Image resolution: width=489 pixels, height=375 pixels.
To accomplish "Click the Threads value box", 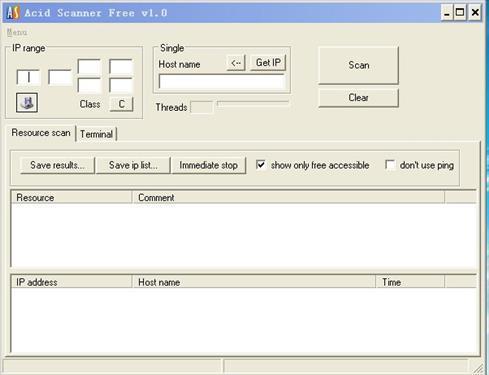I will pos(202,107).
